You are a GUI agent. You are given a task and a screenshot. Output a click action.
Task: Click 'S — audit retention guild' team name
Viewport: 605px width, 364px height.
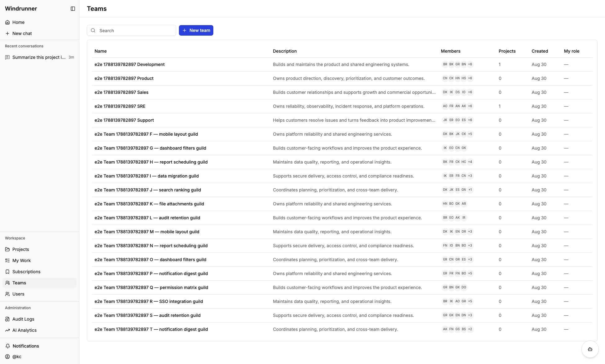(148, 315)
